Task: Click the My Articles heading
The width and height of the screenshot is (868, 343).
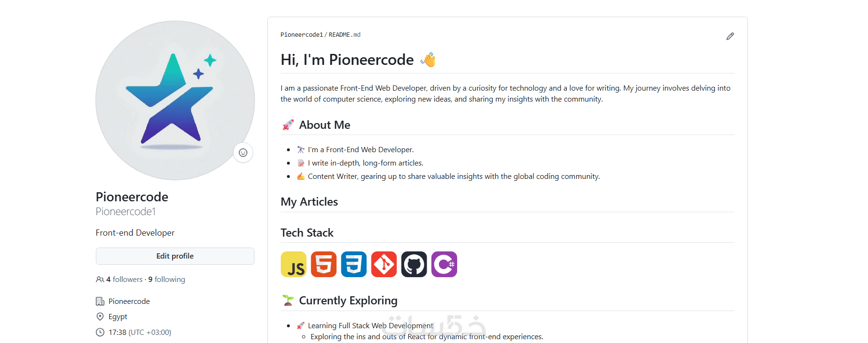Action: tap(309, 202)
